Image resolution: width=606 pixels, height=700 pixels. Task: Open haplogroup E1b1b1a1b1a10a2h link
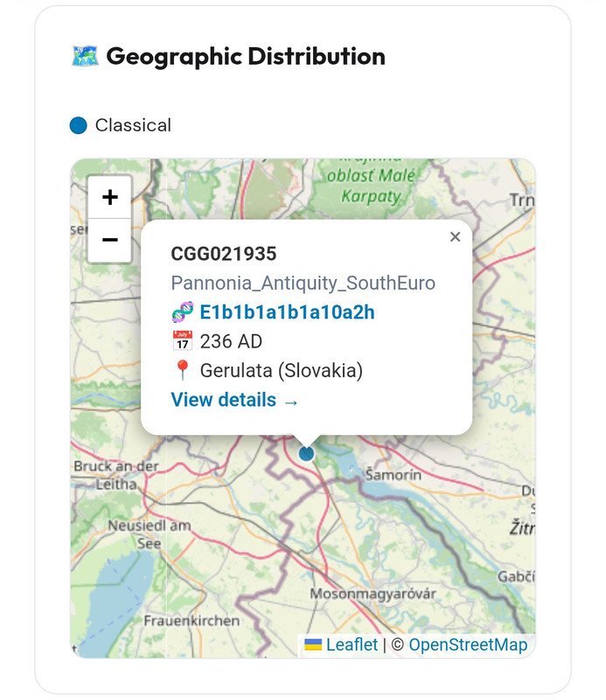tap(287, 312)
